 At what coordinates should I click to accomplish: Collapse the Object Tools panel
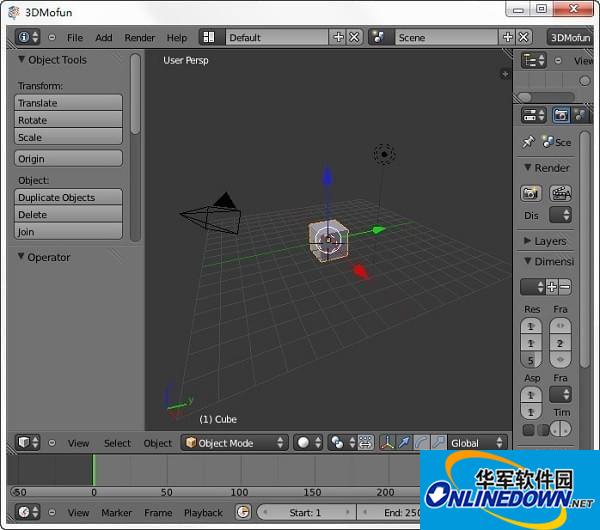[x=21, y=60]
